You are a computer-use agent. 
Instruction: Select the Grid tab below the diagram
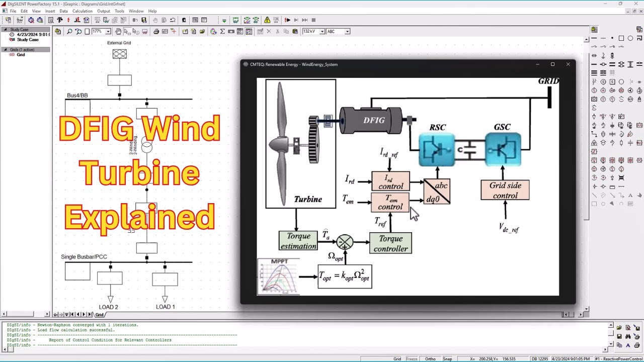pyautogui.click(x=99, y=315)
